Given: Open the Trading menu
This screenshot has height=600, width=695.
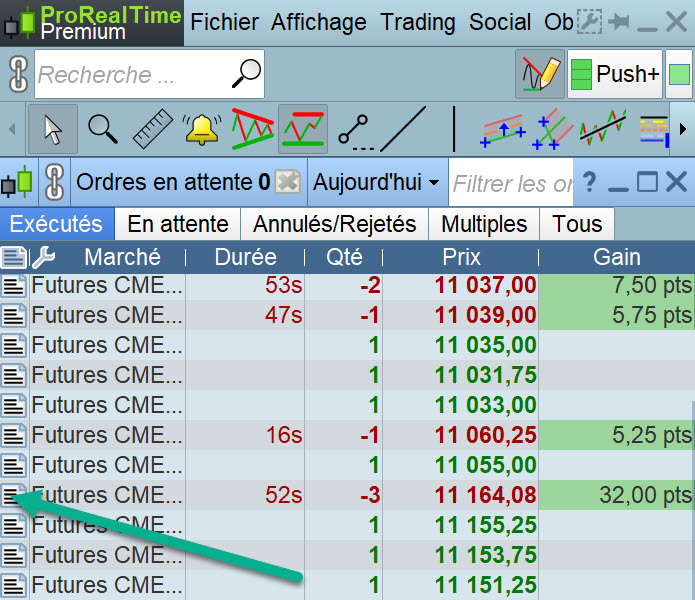Looking at the screenshot, I should (418, 23).
